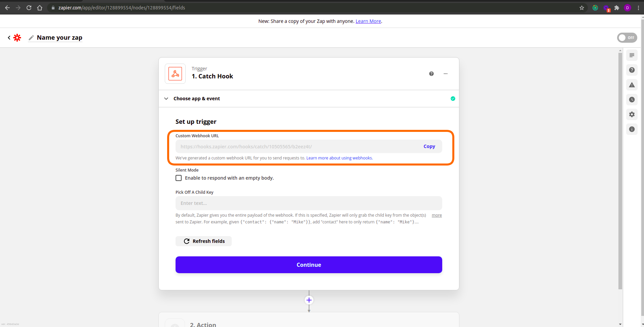Go back using chevron beside Zapier logo

[x=9, y=38]
